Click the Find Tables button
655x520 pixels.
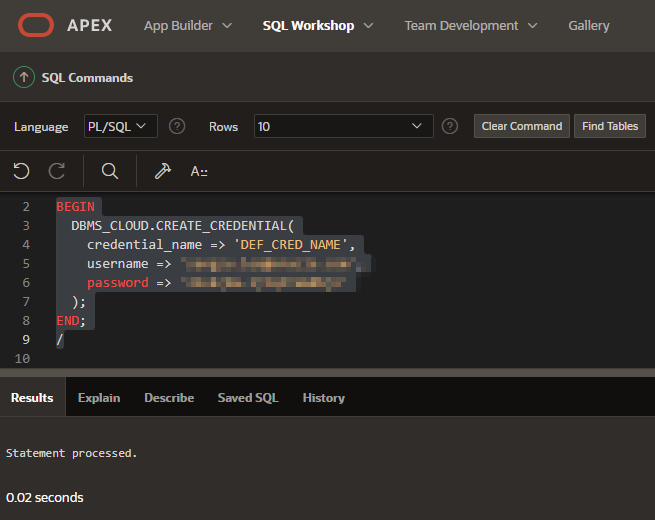click(610, 126)
